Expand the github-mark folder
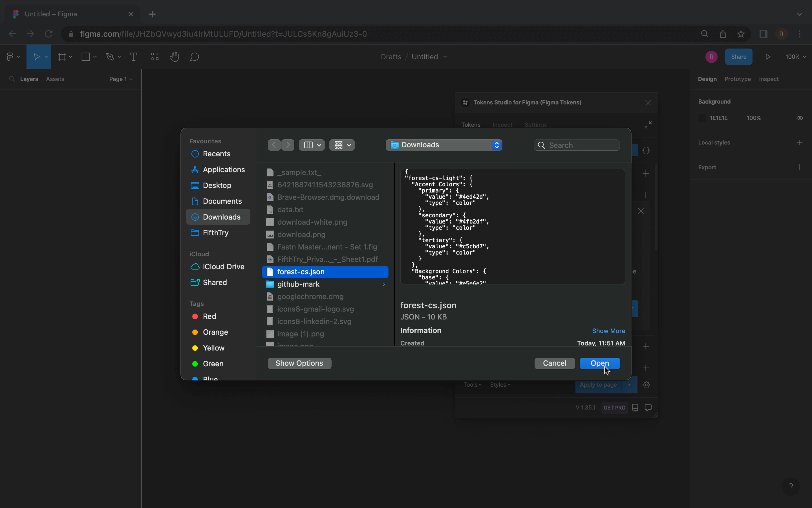Screen dimensions: 812x508 pos(383,284)
